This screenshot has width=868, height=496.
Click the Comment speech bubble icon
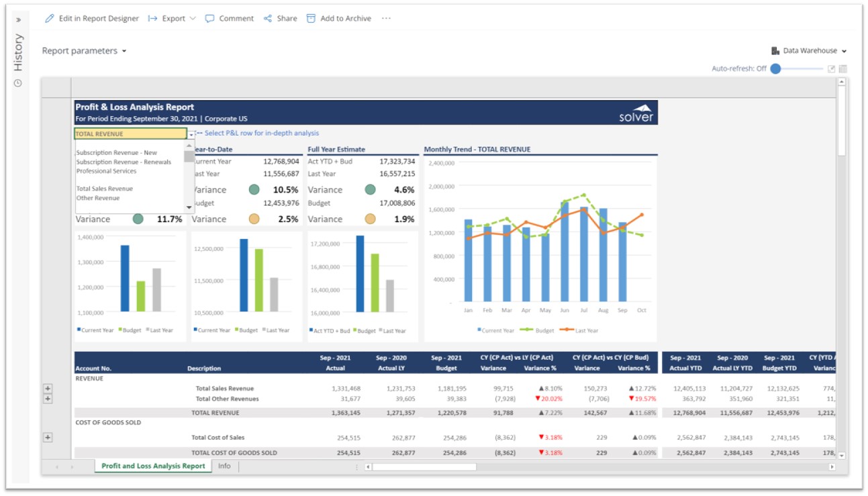pyautogui.click(x=210, y=19)
